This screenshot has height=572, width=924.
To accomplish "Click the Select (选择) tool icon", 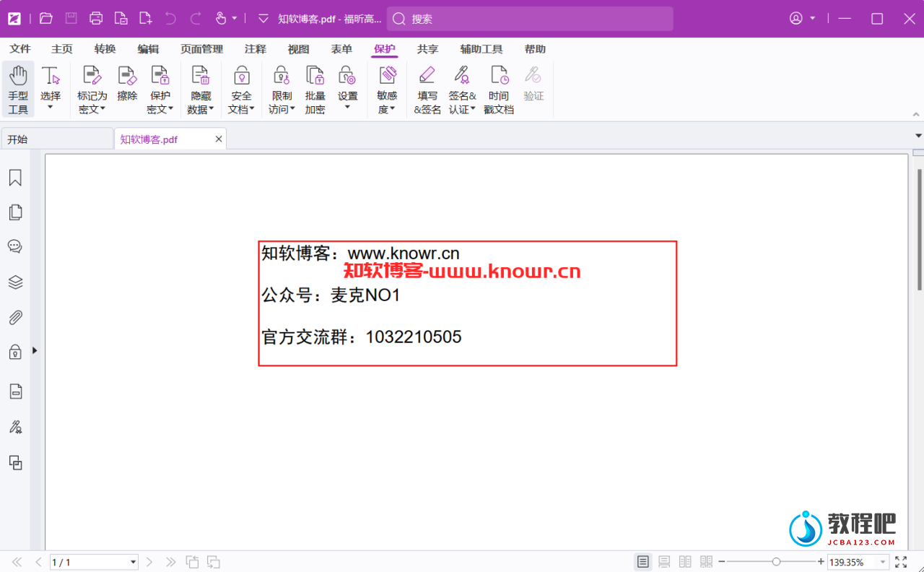I will click(x=51, y=76).
